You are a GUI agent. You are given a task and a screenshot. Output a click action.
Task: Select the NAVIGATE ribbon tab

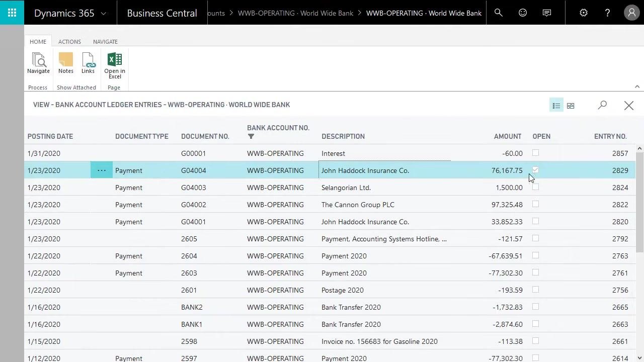105,42
